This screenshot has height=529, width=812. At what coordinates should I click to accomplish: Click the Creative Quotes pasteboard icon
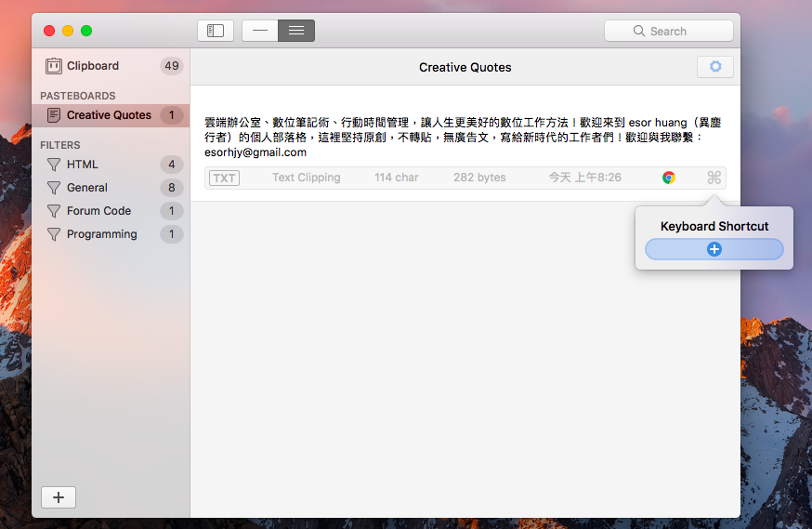pyautogui.click(x=53, y=115)
